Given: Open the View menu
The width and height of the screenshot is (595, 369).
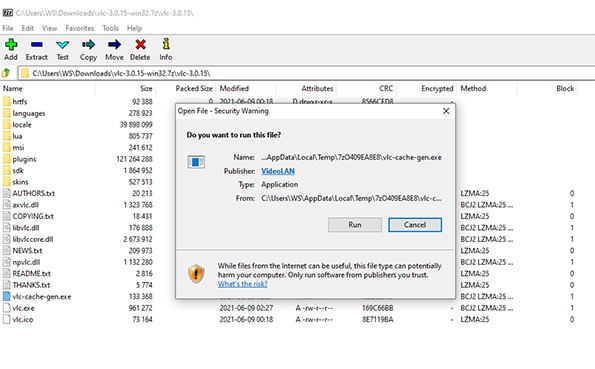Looking at the screenshot, I should (x=49, y=28).
